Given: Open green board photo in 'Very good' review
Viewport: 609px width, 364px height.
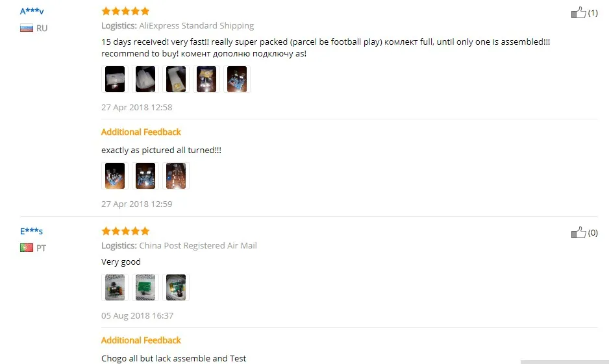Looking at the screenshot, I should (145, 287).
